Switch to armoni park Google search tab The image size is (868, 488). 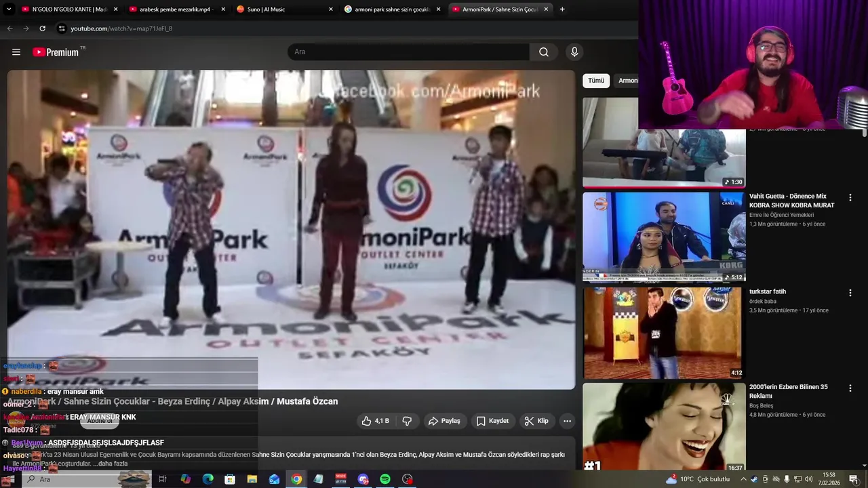(392, 9)
